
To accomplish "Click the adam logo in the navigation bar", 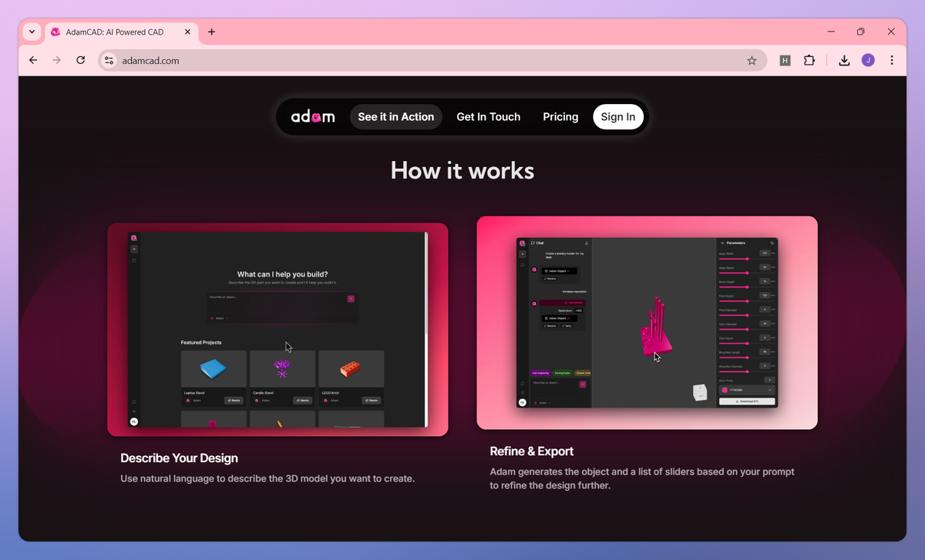I will tap(313, 116).
